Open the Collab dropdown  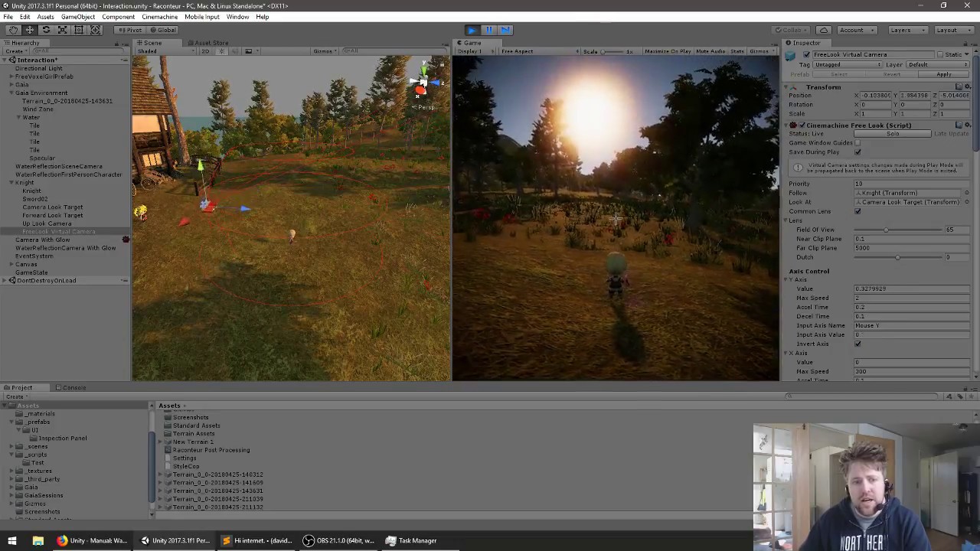pos(792,30)
